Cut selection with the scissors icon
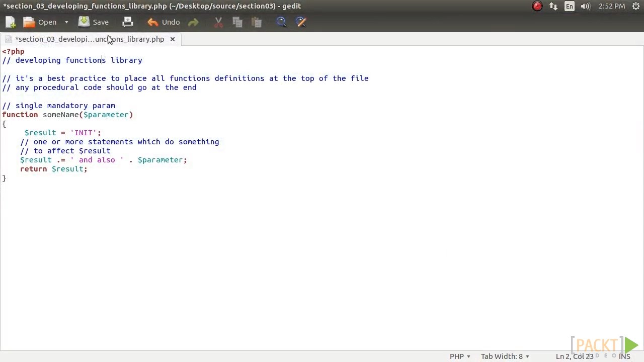Image resolution: width=644 pixels, height=362 pixels. coord(218,22)
